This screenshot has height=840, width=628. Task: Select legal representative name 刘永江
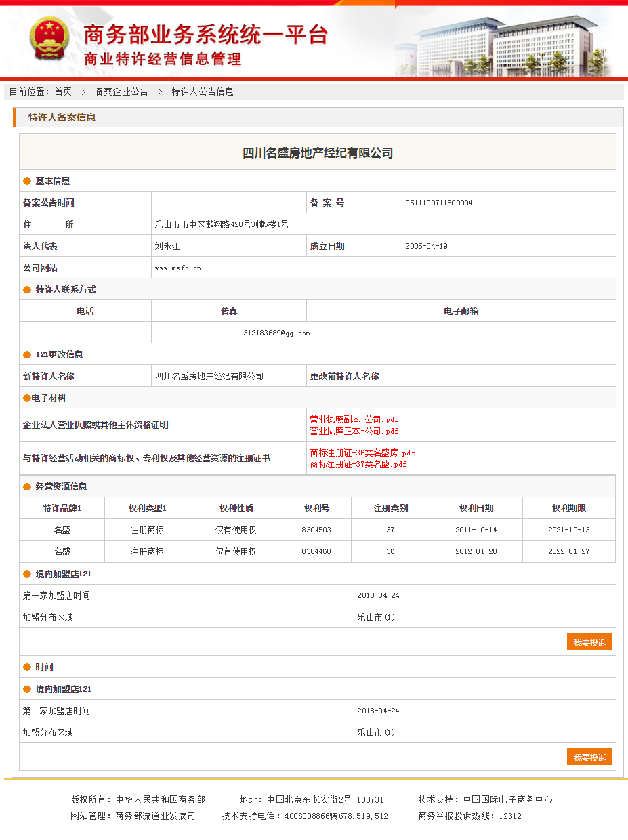click(x=167, y=246)
